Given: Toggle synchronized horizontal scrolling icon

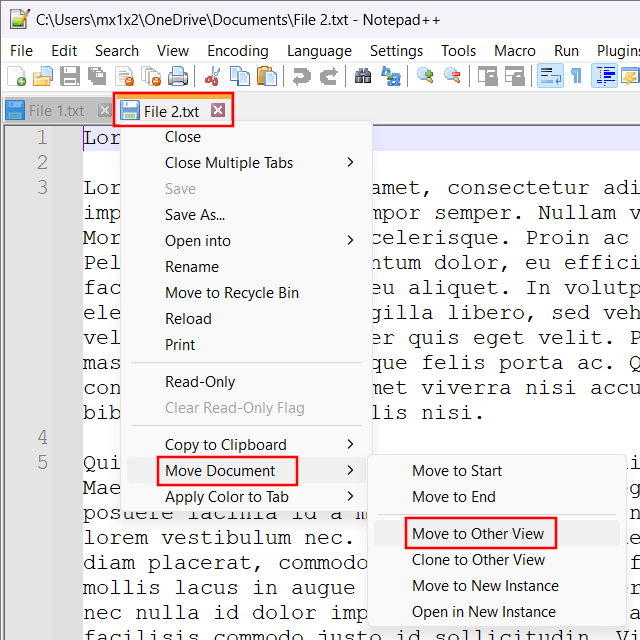Looking at the screenshot, I should click(x=515, y=76).
